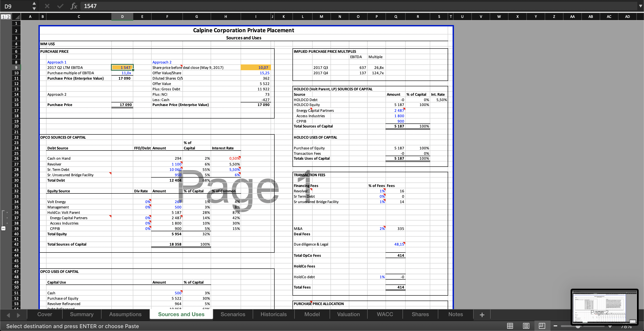The width and height of the screenshot is (644, 331).
Task: Open the Assumptions sheet tab
Action: (x=125, y=314)
